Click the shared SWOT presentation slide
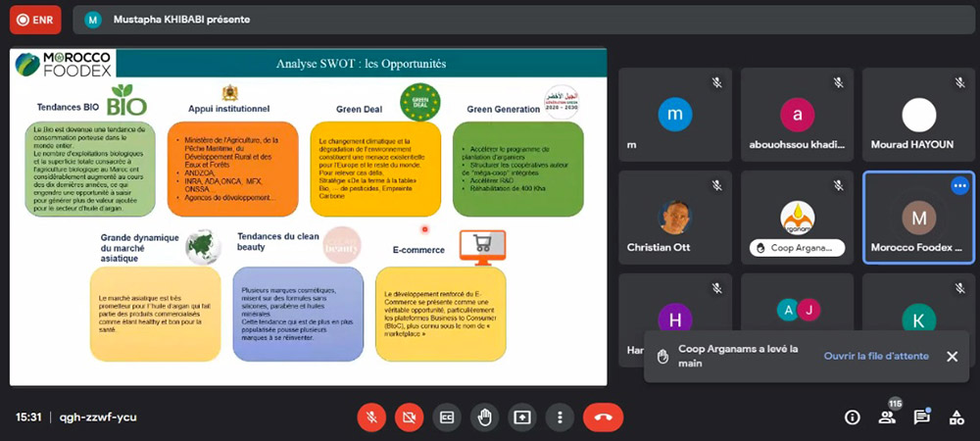The image size is (980, 441). tap(307, 216)
